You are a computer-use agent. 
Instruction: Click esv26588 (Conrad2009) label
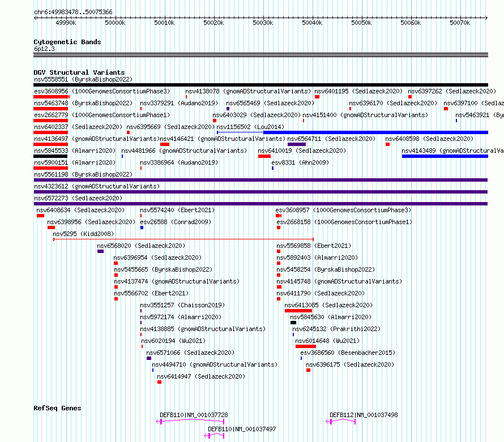pyautogui.click(x=176, y=222)
